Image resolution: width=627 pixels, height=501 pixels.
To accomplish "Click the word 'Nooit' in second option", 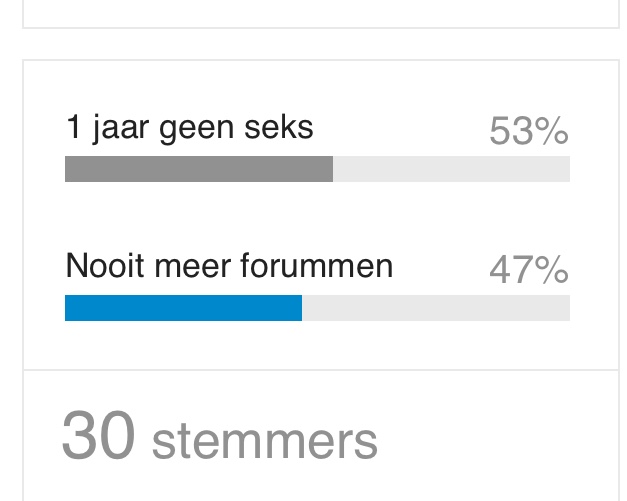I will click(x=105, y=265).
